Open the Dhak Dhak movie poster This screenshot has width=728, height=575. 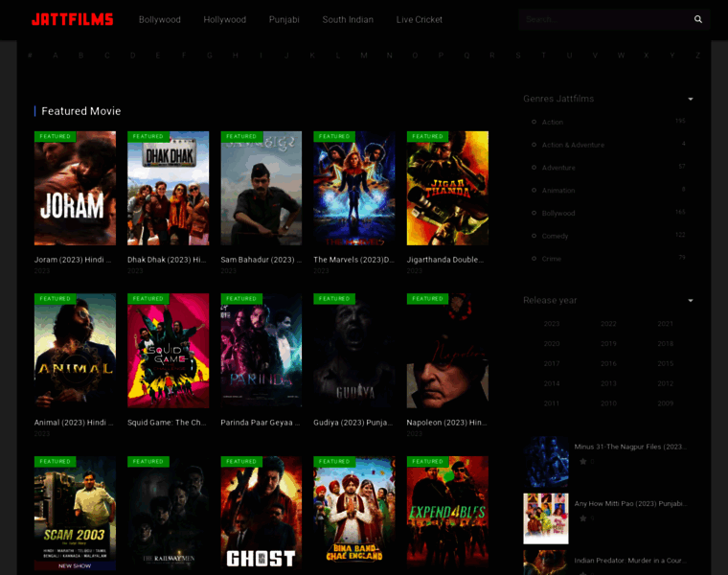coord(168,188)
